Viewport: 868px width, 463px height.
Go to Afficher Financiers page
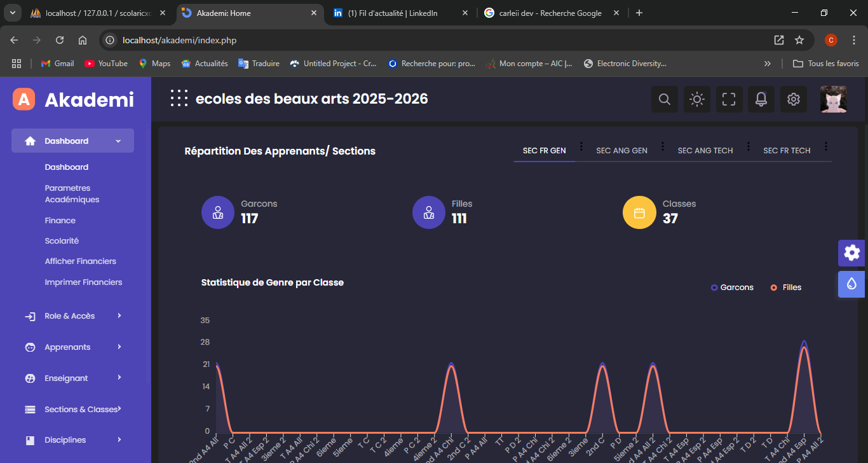point(80,261)
